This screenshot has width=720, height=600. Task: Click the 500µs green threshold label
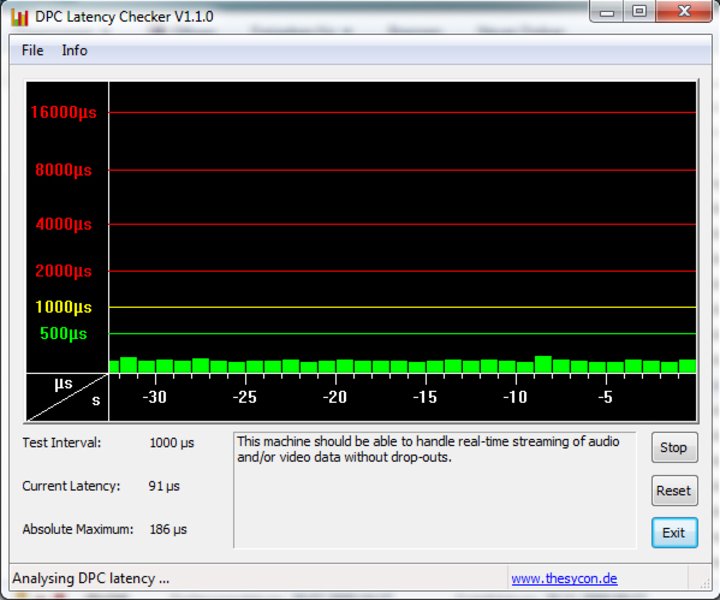tap(63, 334)
